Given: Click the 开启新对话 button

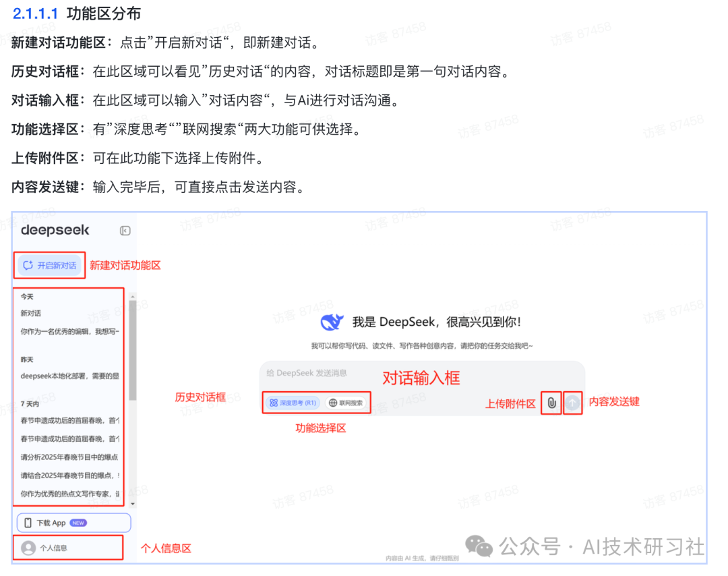Looking at the screenshot, I should click(x=50, y=265).
